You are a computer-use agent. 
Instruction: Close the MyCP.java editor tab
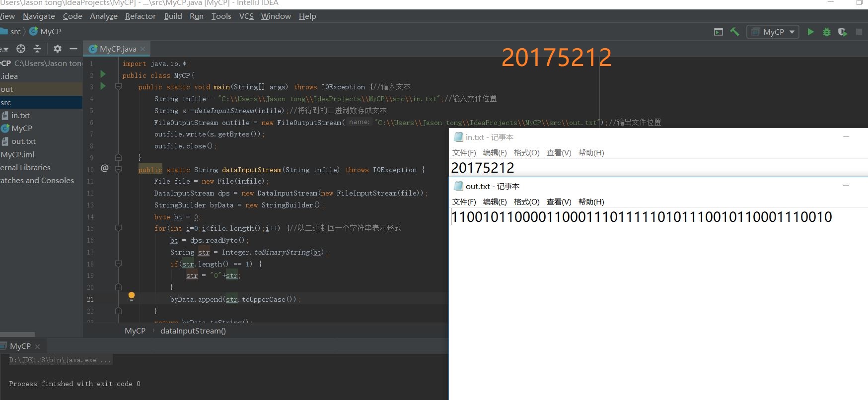pos(143,49)
